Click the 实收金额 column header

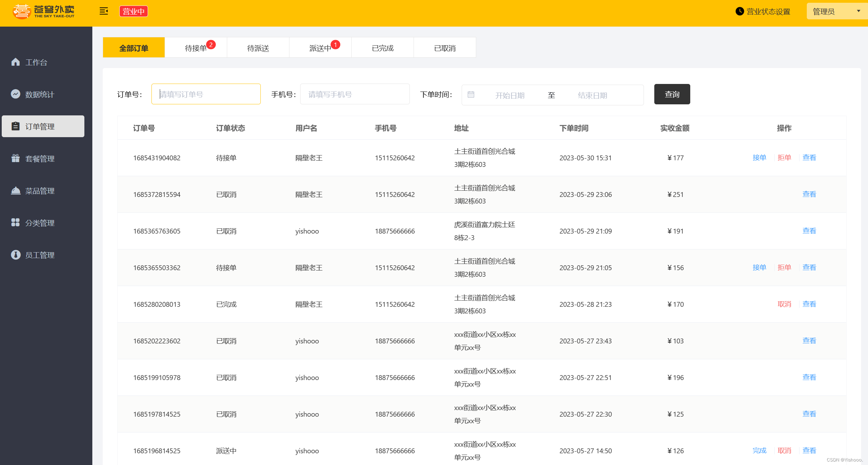pyautogui.click(x=675, y=128)
